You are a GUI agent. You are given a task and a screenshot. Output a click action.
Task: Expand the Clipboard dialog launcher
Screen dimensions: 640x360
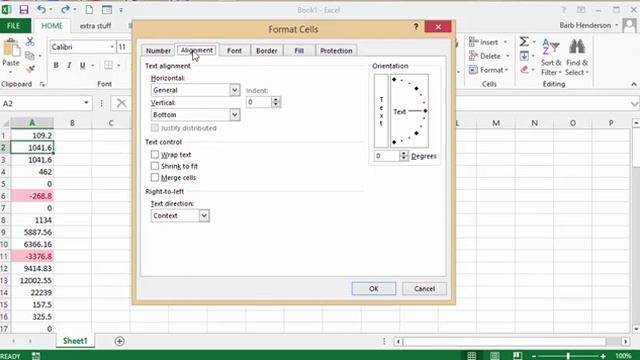click(x=42, y=84)
